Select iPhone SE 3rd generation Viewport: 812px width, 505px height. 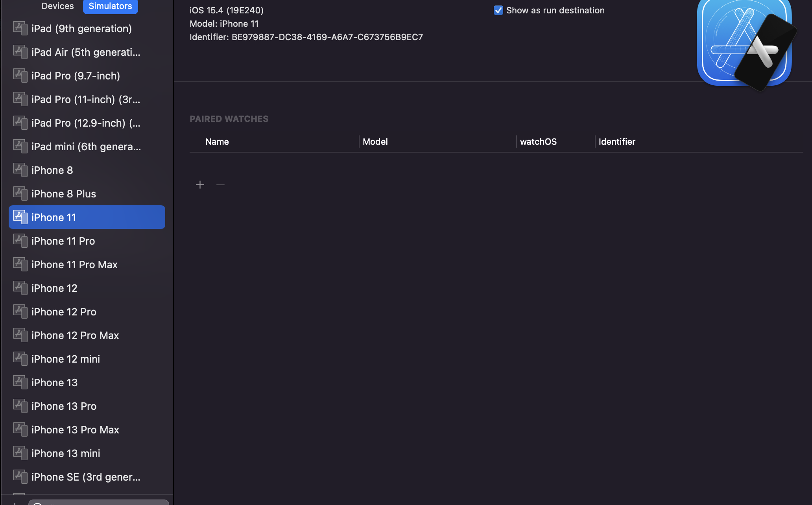click(87, 477)
